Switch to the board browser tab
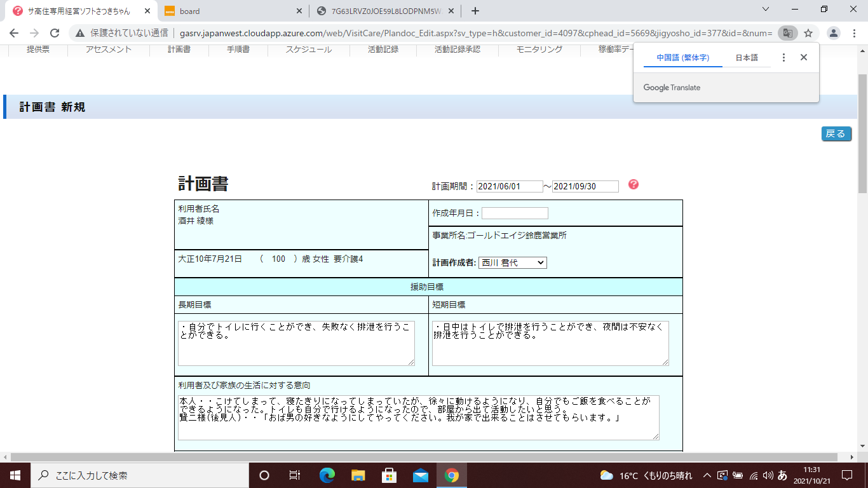 pos(232,11)
